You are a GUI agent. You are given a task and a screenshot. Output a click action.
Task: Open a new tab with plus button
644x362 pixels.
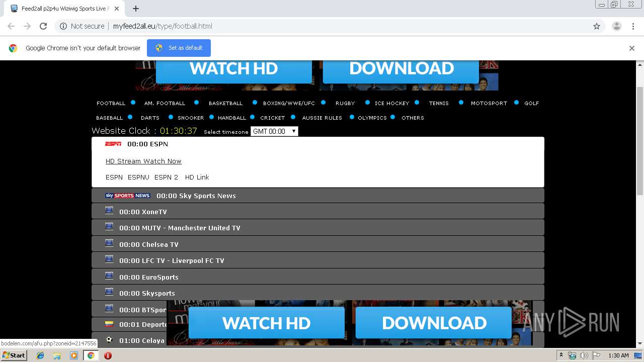[x=136, y=9]
